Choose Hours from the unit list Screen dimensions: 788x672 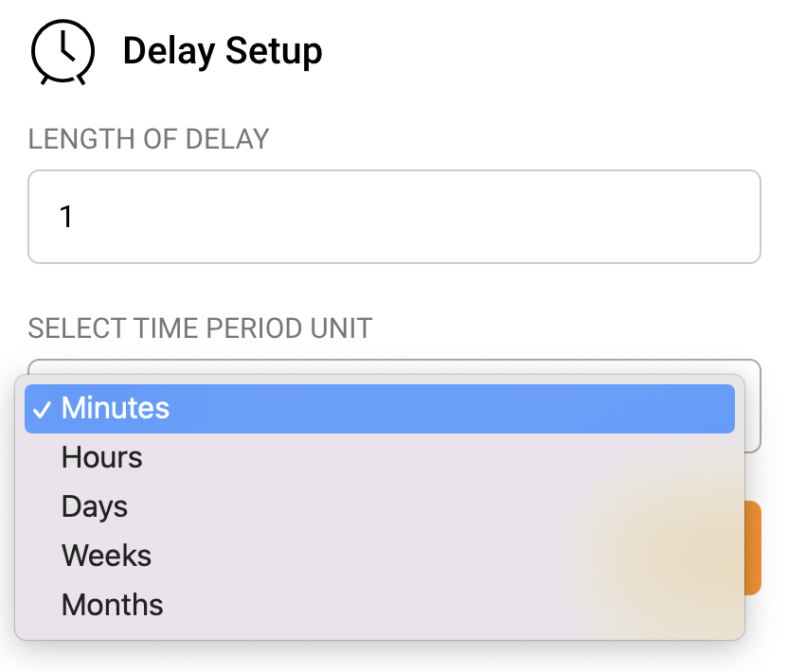tap(102, 457)
